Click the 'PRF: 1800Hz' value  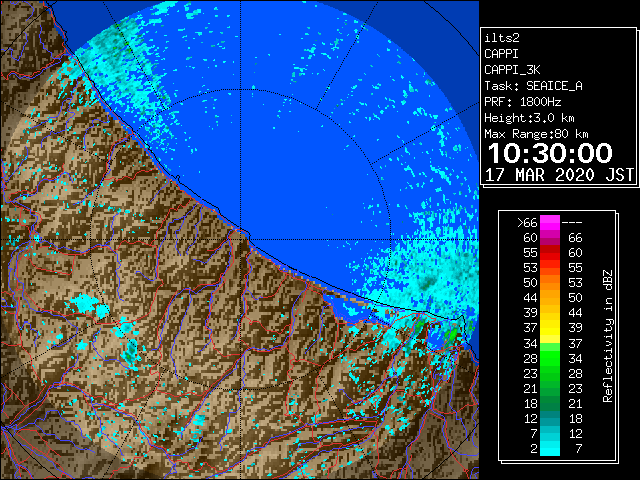tap(522, 102)
